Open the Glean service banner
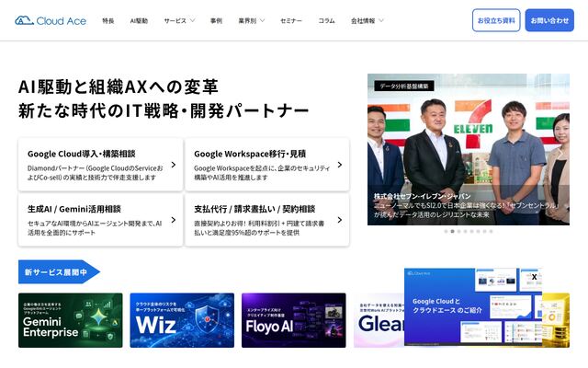 [x=379, y=320]
